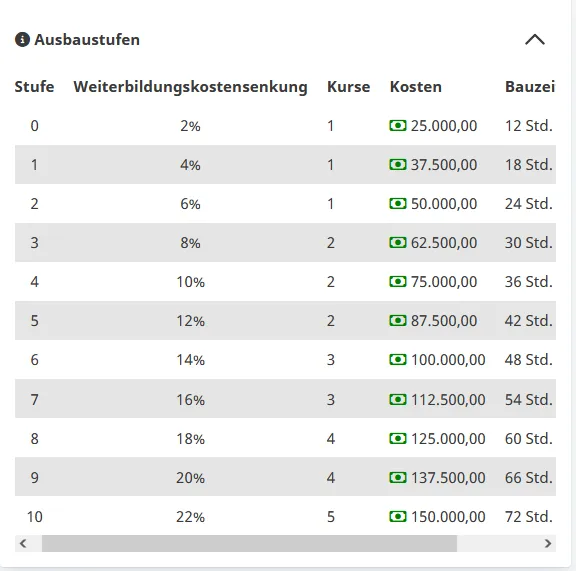Click the money icon next to 25.000,00
The height and width of the screenshot is (571, 576).
click(398, 126)
